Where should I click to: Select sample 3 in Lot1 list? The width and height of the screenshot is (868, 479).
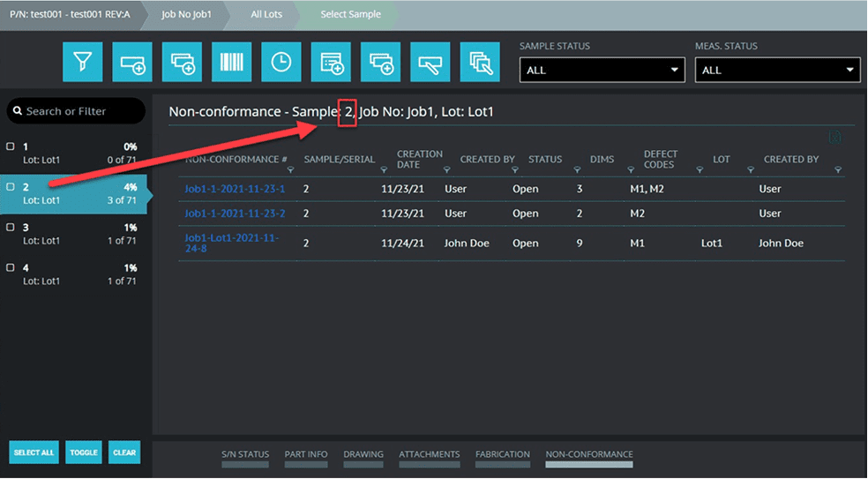coord(73,235)
